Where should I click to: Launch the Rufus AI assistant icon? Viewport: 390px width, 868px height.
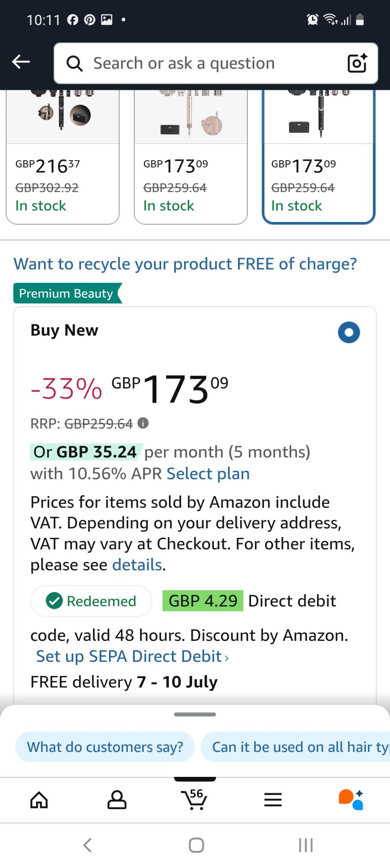pos(351,800)
